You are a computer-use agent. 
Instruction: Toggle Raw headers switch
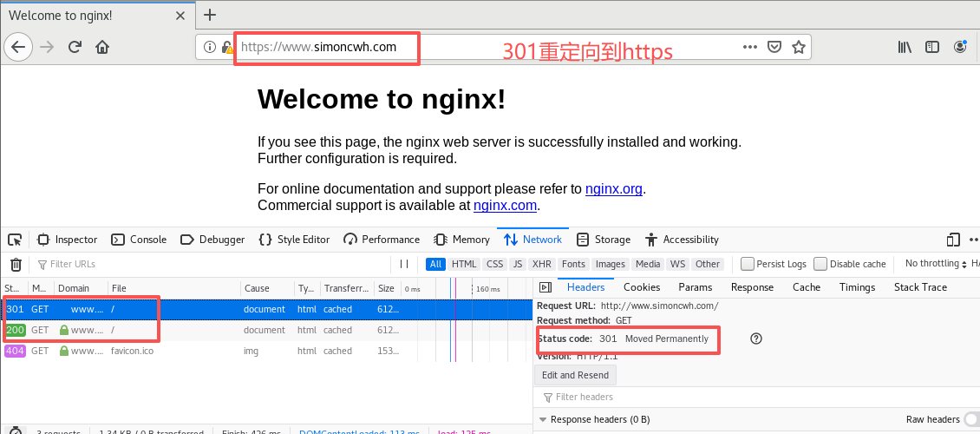coord(972,419)
